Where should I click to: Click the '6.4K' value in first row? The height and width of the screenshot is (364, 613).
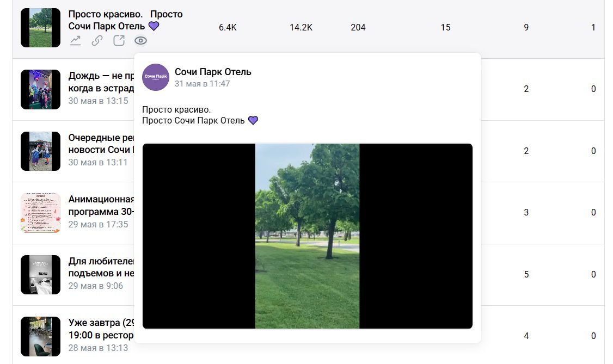point(228,27)
